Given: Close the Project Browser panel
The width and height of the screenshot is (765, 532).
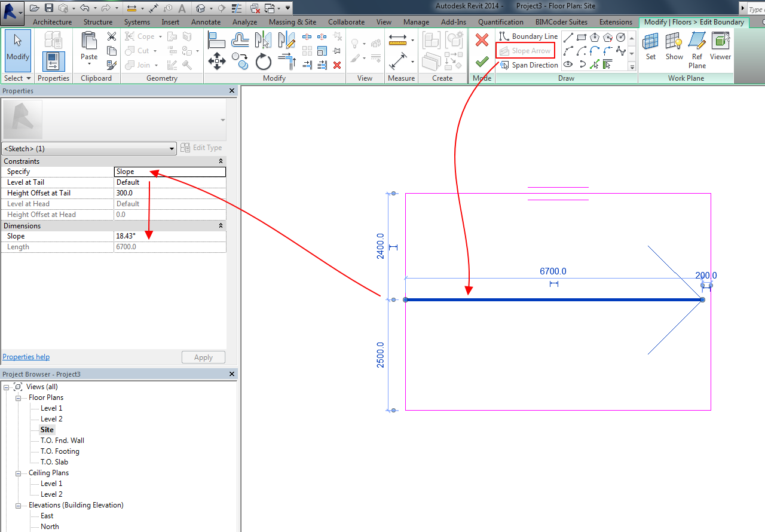Looking at the screenshot, I should pyautogui.click(x=232, y=374).
